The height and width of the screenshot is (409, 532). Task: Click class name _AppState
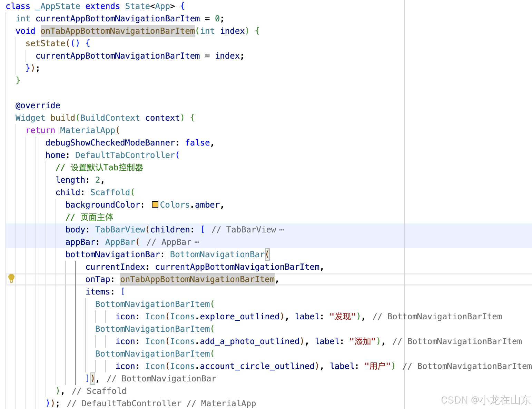pyautogui.click(x=58, y=6)
